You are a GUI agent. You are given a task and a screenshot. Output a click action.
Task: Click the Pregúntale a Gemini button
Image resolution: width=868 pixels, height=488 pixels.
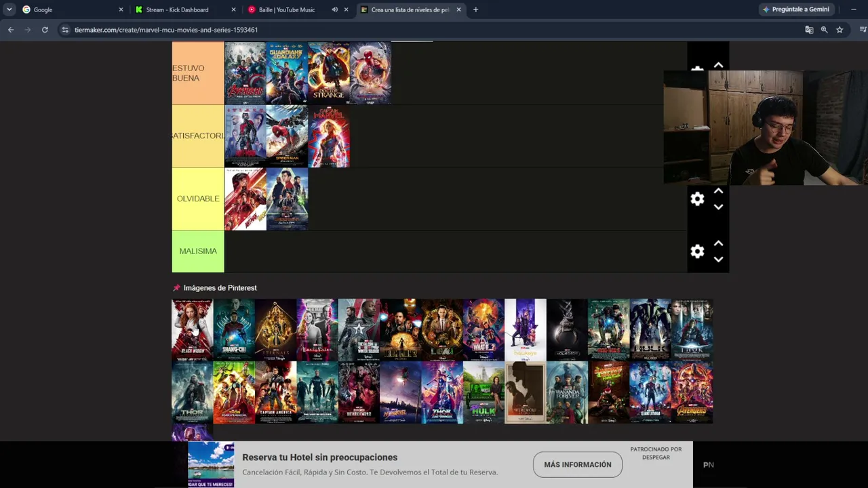point(796,9)
